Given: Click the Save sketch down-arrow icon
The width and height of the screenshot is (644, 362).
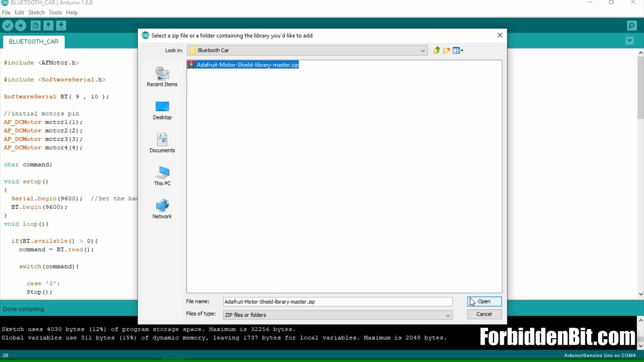Looking at the screenshot, I should pos(61,25).
